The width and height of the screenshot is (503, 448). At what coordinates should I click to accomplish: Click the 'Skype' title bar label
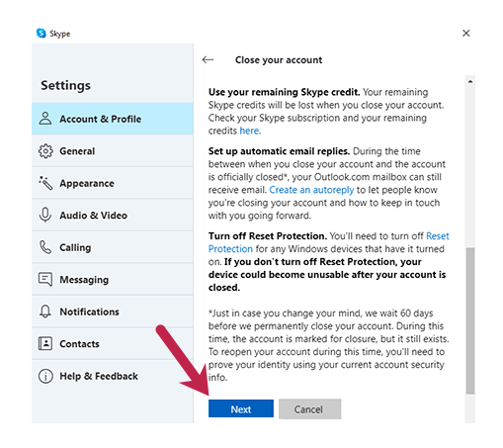click(x=59, y=34)
